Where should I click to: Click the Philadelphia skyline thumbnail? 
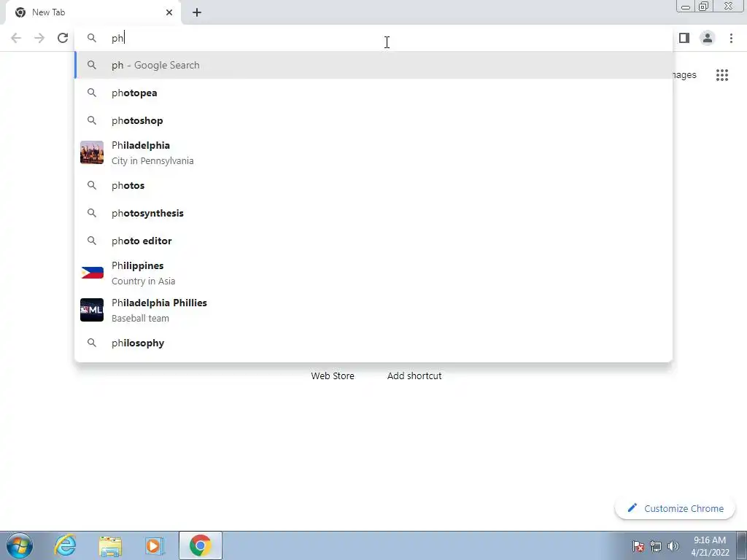pos(92,152)
